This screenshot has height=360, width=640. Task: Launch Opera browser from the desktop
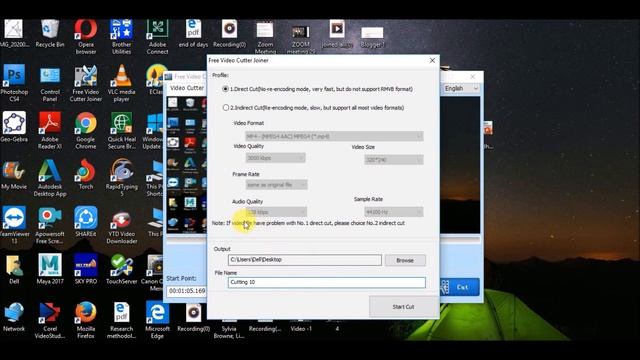(86, 36)
